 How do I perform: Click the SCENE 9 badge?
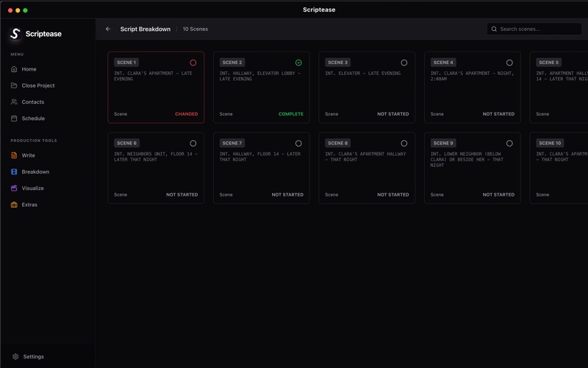443,143
